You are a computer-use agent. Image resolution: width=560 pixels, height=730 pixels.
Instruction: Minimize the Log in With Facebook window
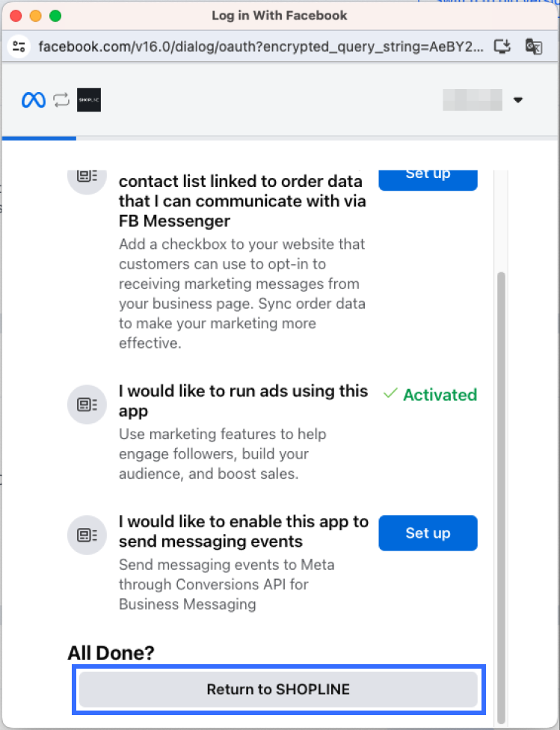pyautogui.click(x=35, y=16)
